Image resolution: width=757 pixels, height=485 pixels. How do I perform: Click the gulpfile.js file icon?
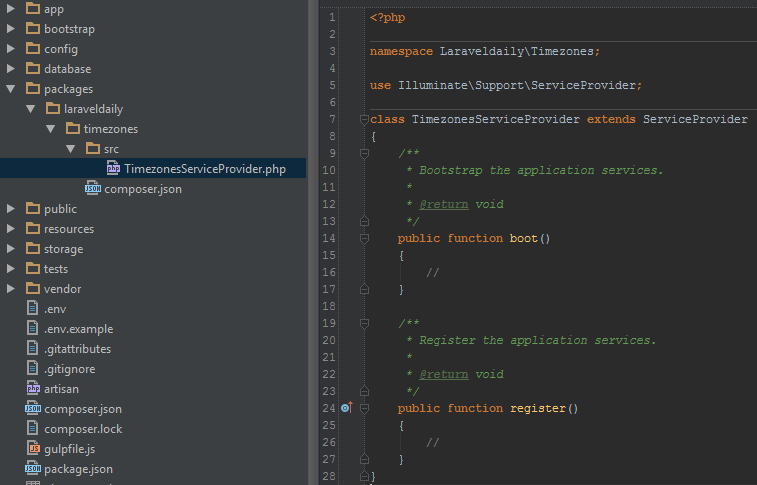coord(33,449)
